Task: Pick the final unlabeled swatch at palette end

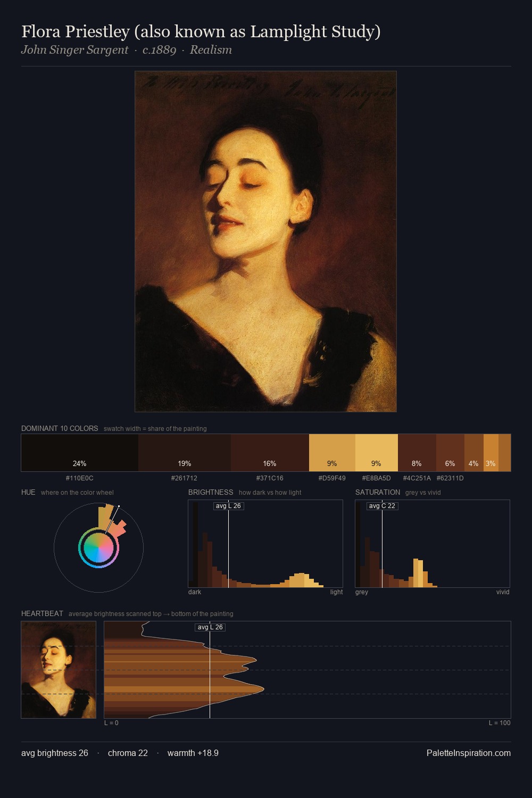Action: coord(504,453)
